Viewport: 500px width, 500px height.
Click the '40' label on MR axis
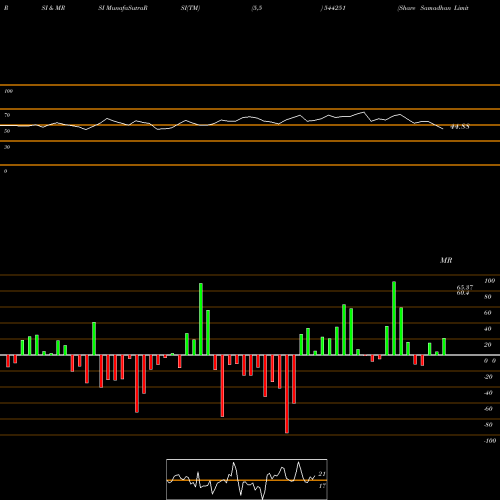click(x=488, y=329)
